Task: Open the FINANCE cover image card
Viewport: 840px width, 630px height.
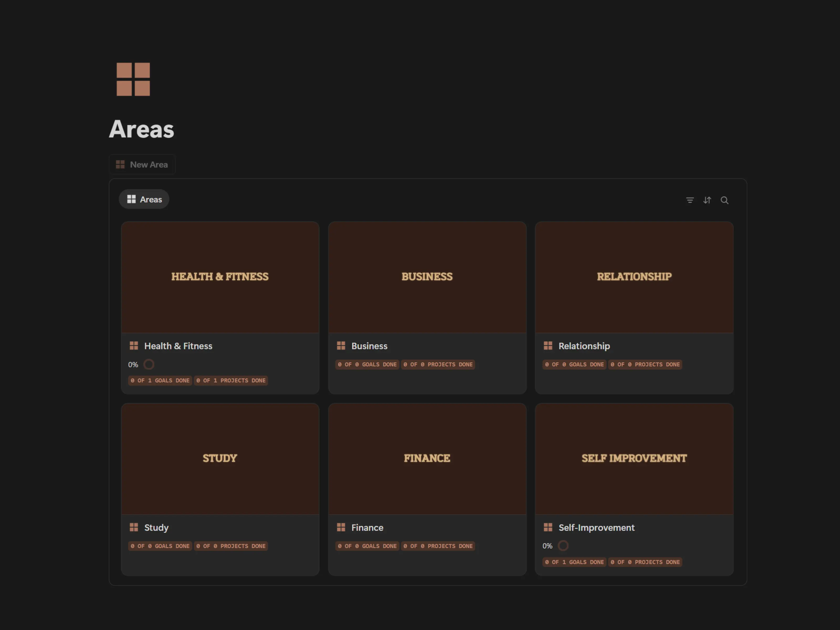Action: coord(427,459)
